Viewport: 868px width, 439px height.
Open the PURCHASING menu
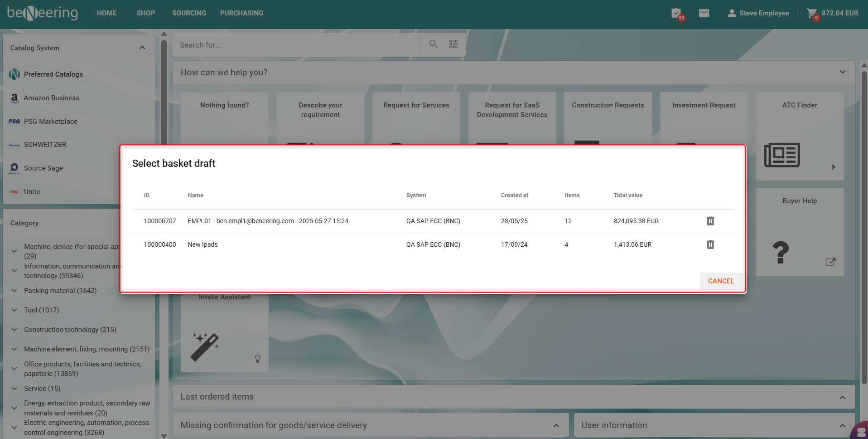(x=241, y=13)
